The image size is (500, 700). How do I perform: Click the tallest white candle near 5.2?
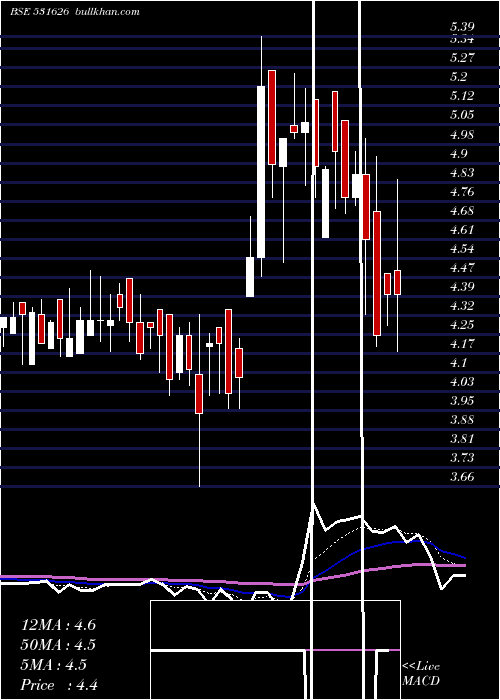[x=261, y=172]
